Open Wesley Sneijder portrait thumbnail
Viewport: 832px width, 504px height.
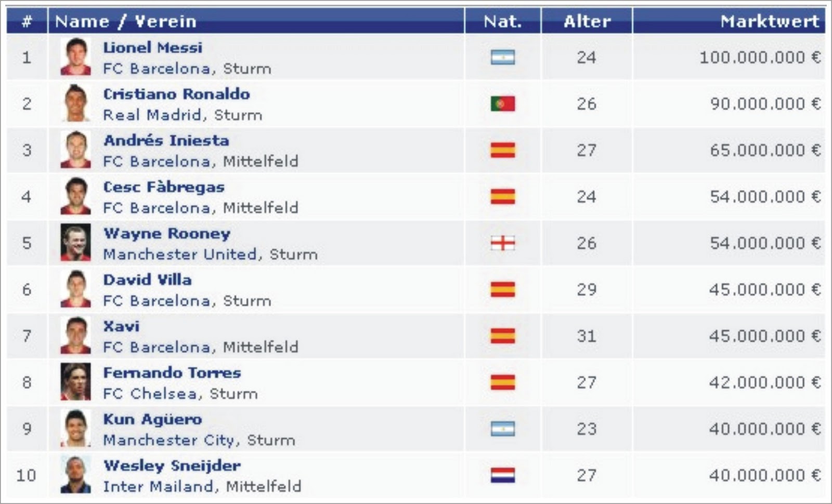(75, 474)
